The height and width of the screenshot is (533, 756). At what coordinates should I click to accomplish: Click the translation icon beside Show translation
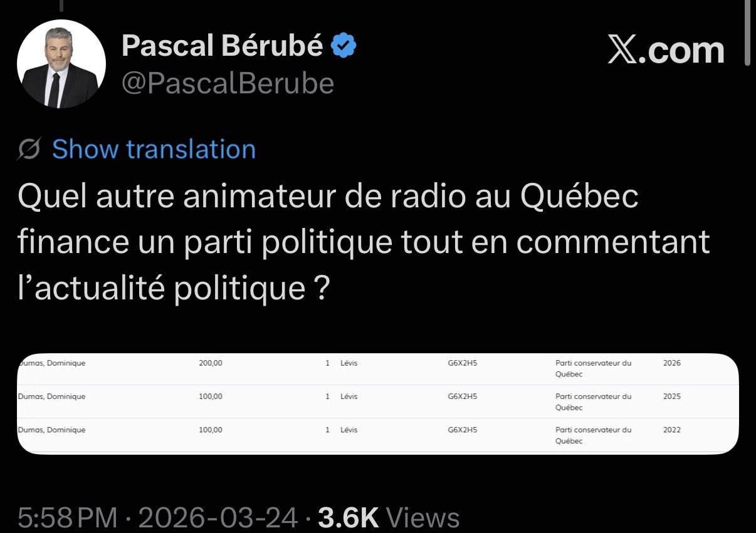click(x=30, y=150)
